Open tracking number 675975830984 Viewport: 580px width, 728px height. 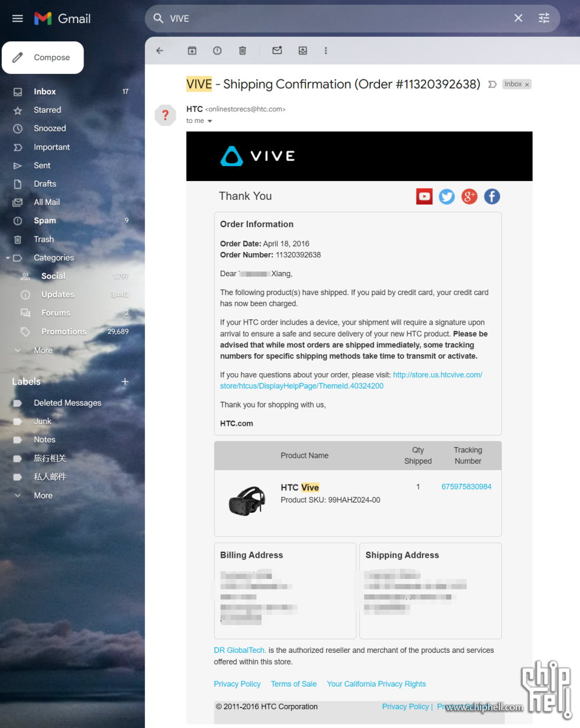pos(466,487)
